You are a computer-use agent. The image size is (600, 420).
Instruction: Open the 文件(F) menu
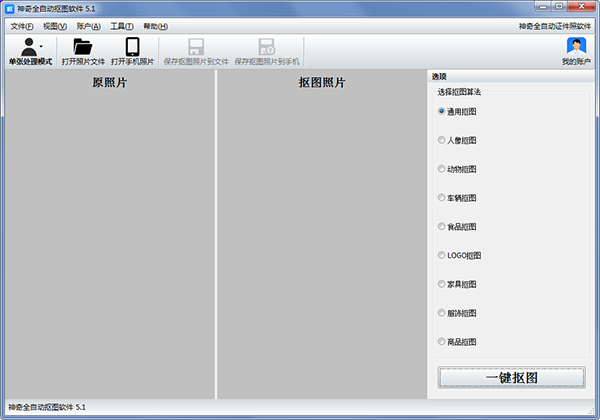tap(21, 26)
